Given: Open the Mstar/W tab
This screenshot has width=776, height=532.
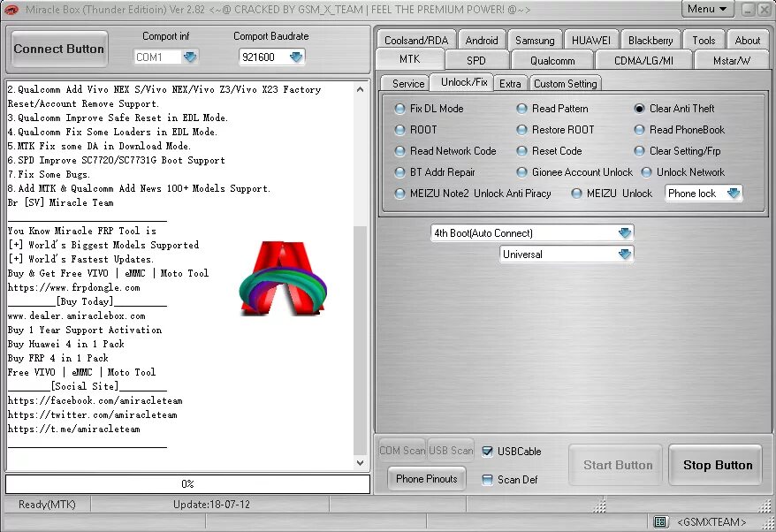Looking at the screenshot, I should 732,60.
